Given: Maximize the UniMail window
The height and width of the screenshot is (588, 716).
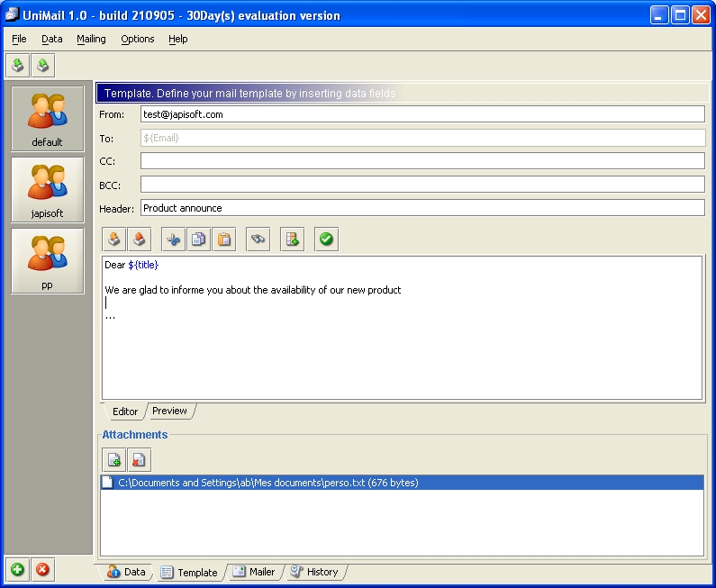Looking at the screenshot, I should 680,15.
